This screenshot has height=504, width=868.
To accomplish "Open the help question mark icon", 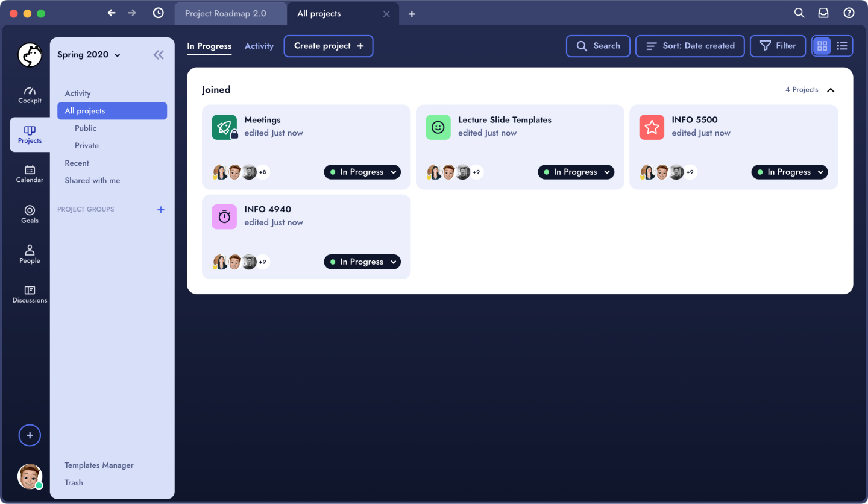I will (x=849, y=13).
